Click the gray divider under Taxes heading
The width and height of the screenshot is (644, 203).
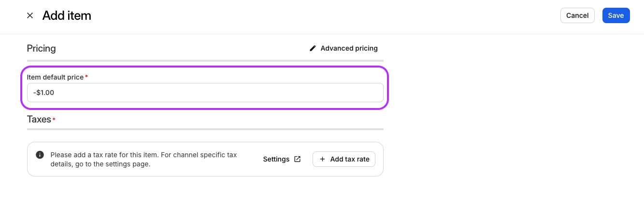tap(205, 129)
